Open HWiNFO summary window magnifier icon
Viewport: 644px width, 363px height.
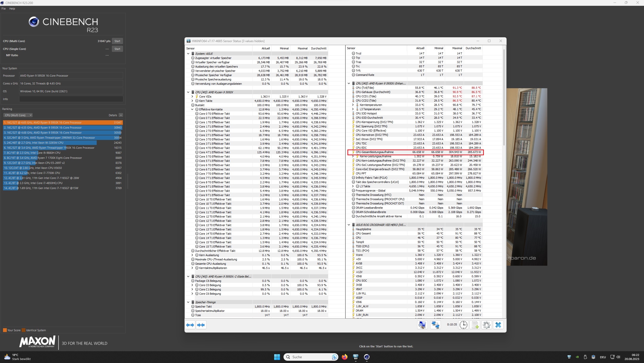[x=422, y=325]
